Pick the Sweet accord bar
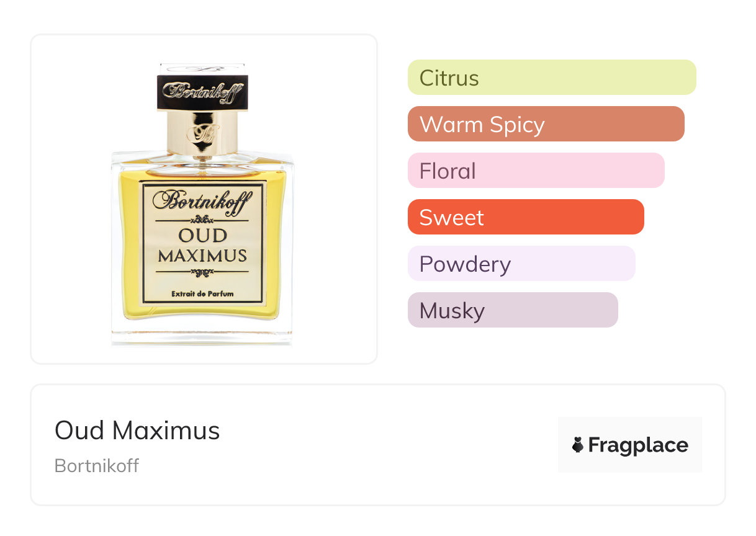Viewport: 756px width, 536px height. pyautogui.click(x=525, y=217)
